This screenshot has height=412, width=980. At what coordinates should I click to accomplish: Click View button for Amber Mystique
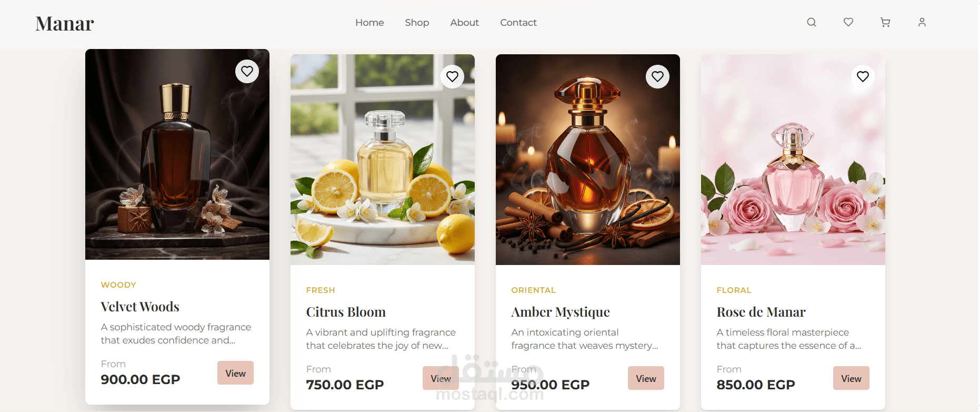[x=646, y=378]
